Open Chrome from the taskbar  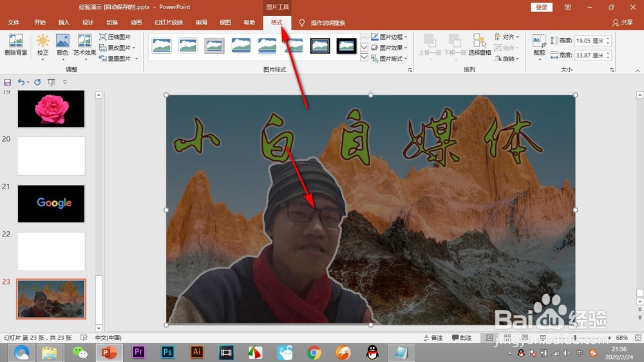click(314, 352)
